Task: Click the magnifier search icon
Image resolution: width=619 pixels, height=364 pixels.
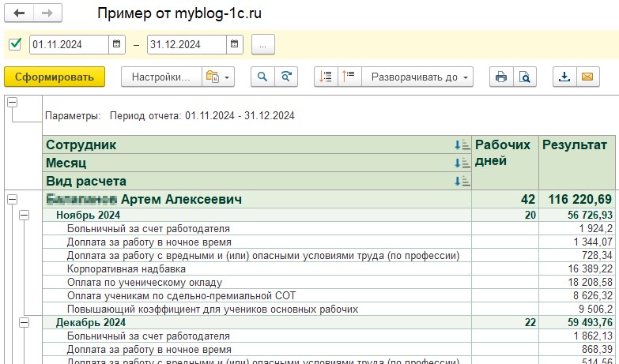Action: coord(262,77)
